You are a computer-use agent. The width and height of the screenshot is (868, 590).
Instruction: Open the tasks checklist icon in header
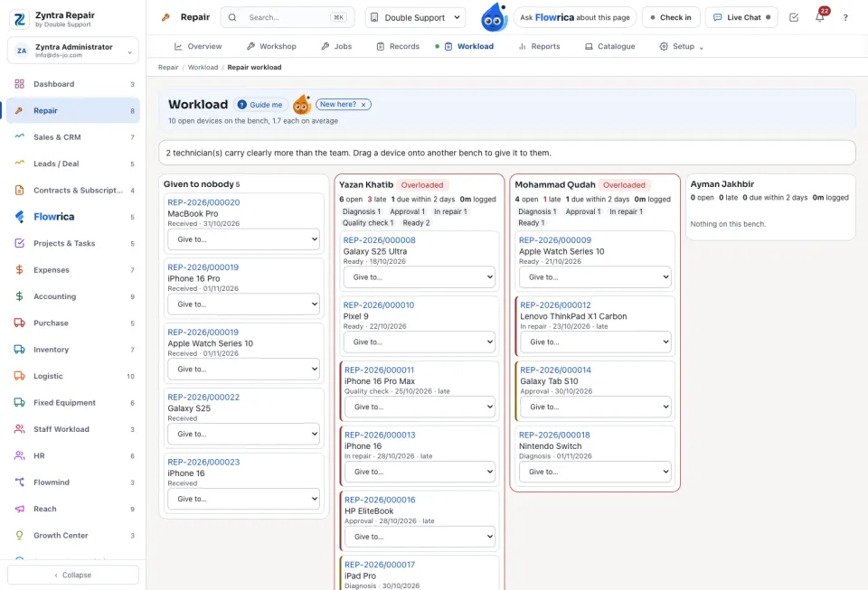tap(794, 18)
